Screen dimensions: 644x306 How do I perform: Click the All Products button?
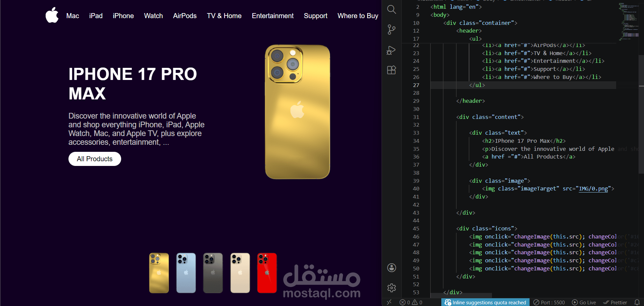tap(95, 159)
